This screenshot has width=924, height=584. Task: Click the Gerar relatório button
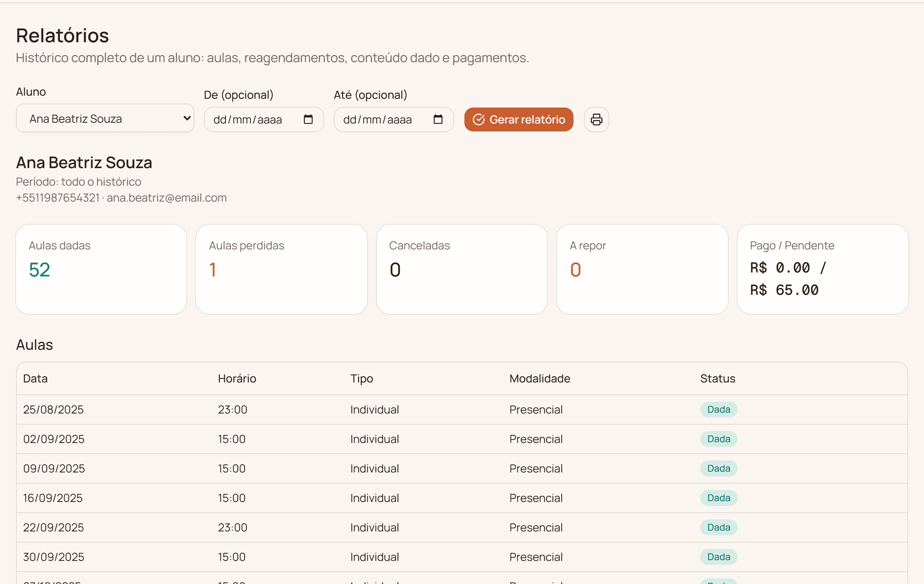click(519, 120)
